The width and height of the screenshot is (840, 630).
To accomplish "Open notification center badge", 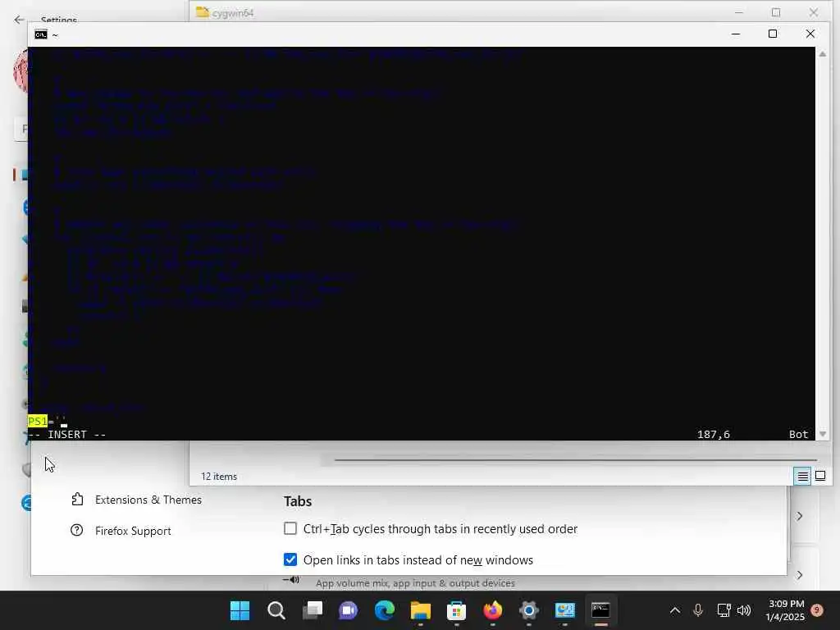I will (x=817, y=610).
